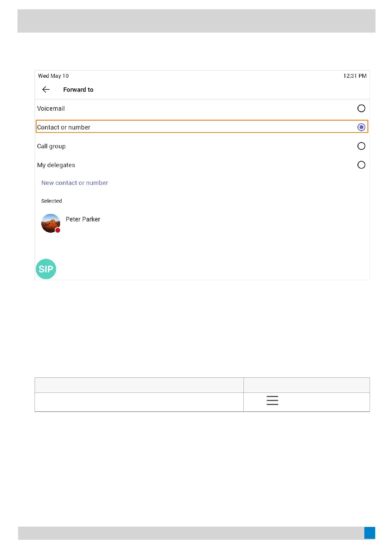The image size is (392, 555).
Task: Click Peter Parker's red presence status dot
Action: click(58, 230)
